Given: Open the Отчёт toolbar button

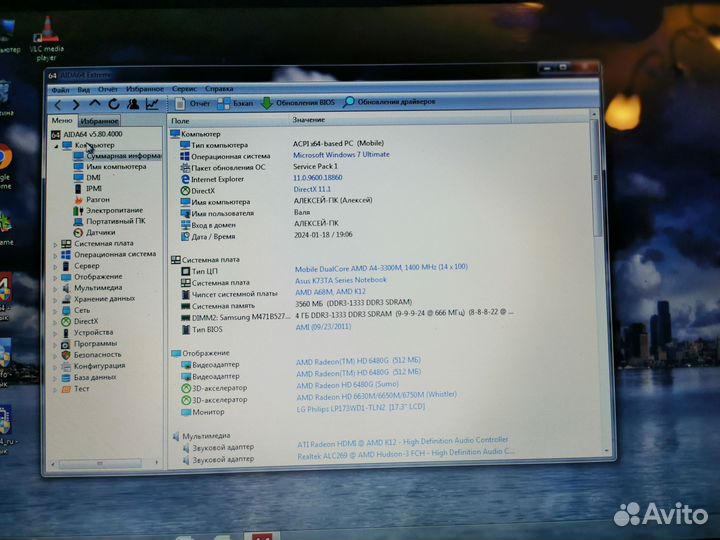Looking at the screenshot, I should pos(193,104).
